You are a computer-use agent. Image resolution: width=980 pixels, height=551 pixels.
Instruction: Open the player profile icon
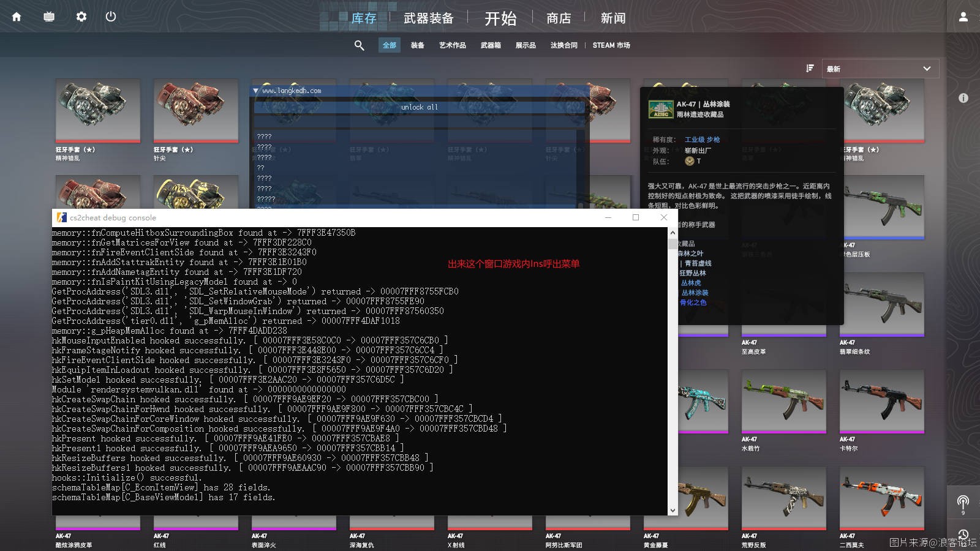963,17
